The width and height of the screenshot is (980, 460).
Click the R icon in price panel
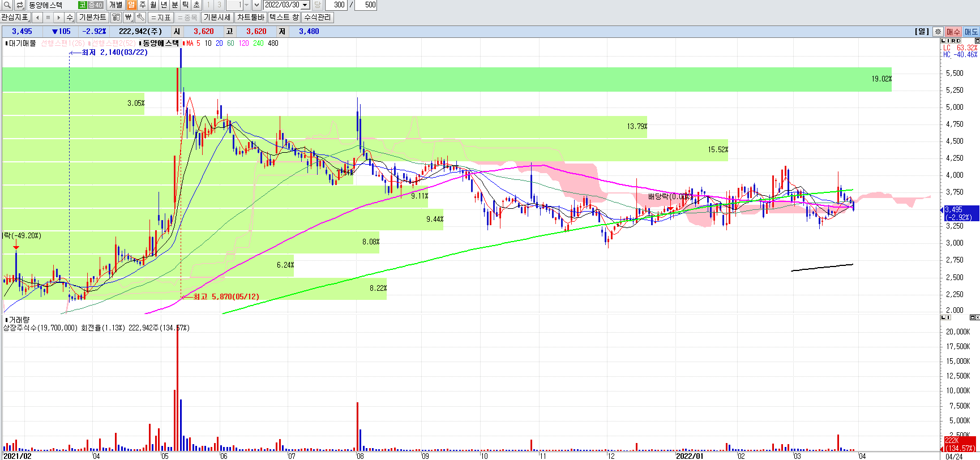coord(953,41)
